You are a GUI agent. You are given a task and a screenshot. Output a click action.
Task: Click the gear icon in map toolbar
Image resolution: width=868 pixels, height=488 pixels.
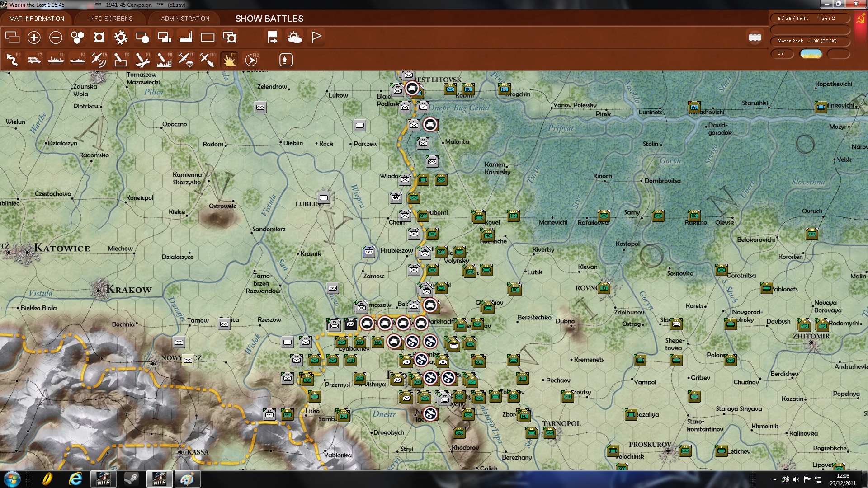click(121, 37)
